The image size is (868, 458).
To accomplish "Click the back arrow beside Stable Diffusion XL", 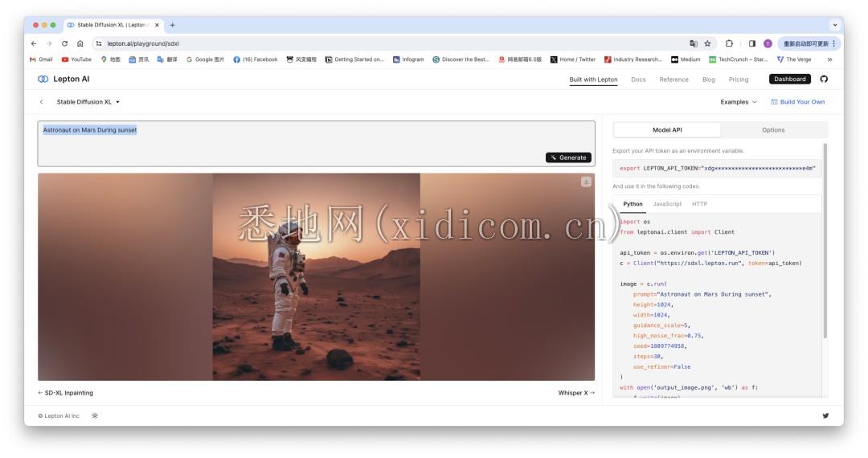I will coord(42,102).
